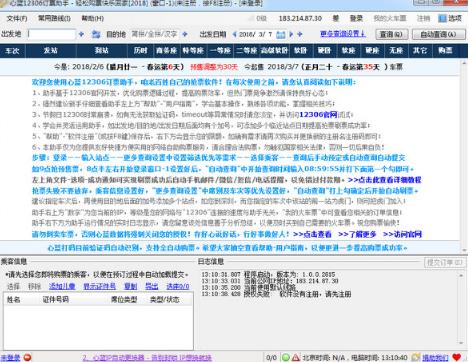Open the >>点击查看 link

(312, 234)
